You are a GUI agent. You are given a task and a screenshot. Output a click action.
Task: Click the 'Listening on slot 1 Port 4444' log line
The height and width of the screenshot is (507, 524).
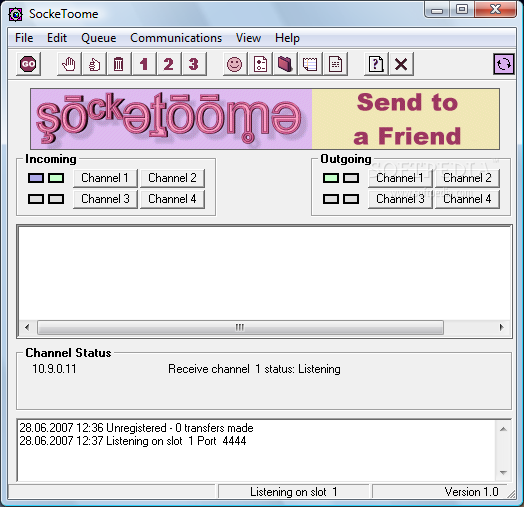click(x=133, y=441)
